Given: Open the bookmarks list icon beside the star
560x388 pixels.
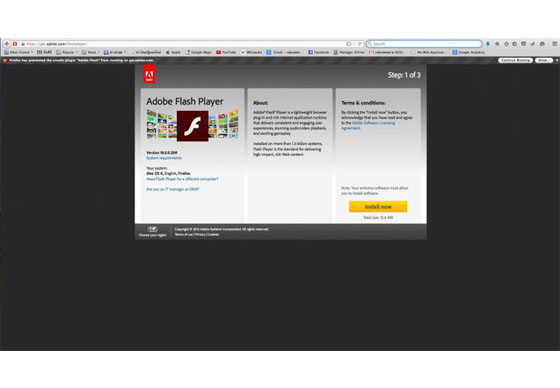Looking at the screenshot, I should coord(515,44).
